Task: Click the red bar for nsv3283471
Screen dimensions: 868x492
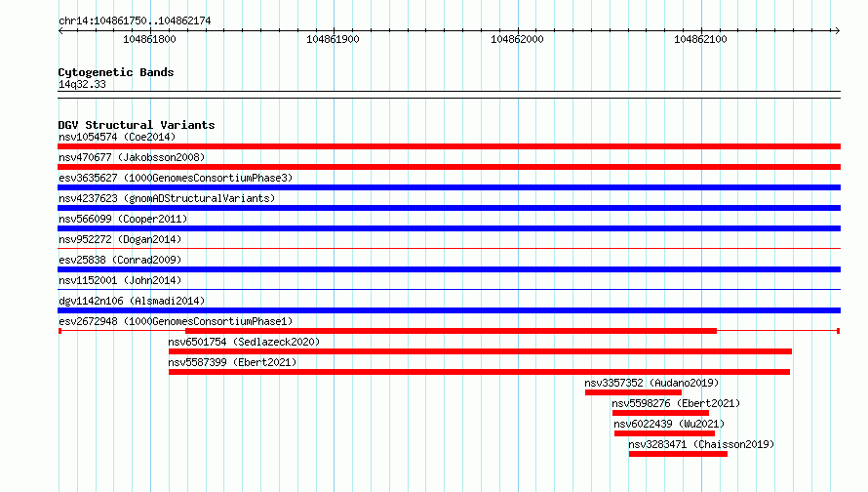Action: tap(678, 454)
